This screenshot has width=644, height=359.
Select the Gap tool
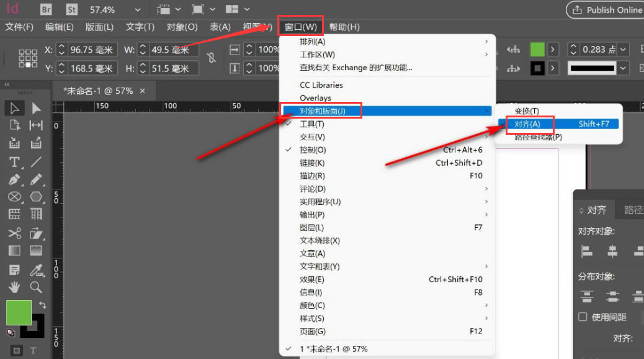pos(36,125)
